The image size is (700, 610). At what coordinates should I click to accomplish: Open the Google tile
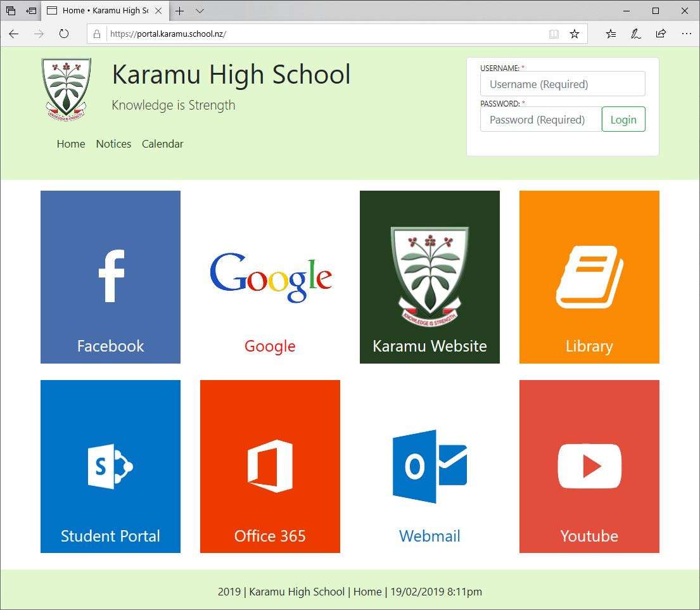270,277
